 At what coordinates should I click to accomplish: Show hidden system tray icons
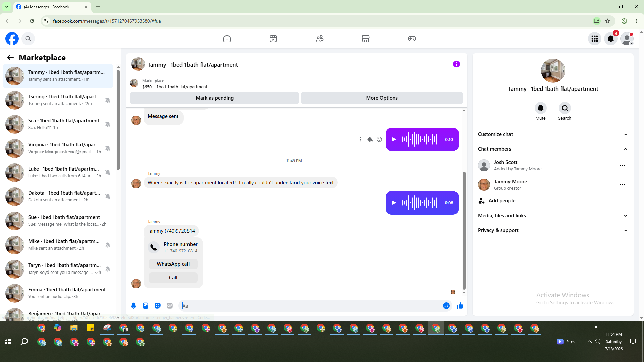(x=589, y=342)
